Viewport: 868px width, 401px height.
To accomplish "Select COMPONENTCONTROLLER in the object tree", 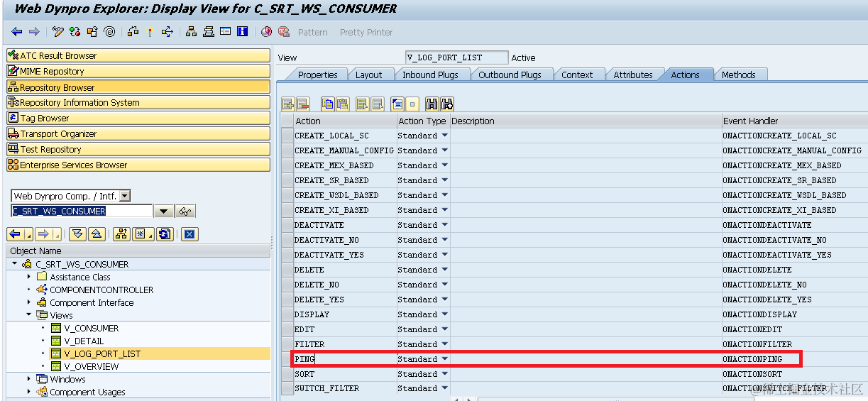I will coord(101,290).
